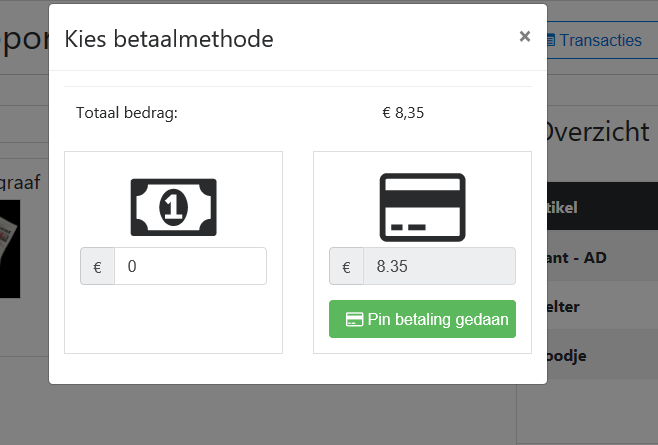The height and width of the screenshot is (445, 658).
Task: Click the newspaper product thumbnail at left
Action: click(10, 249)
